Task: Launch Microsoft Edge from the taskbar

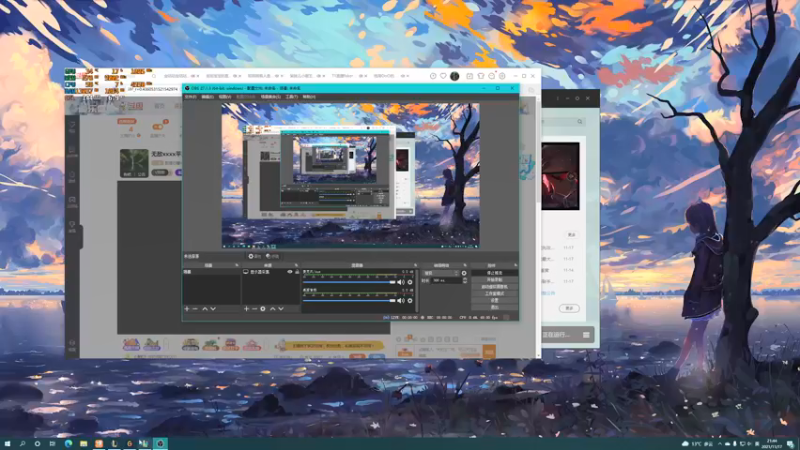Action: click(68, 444)
